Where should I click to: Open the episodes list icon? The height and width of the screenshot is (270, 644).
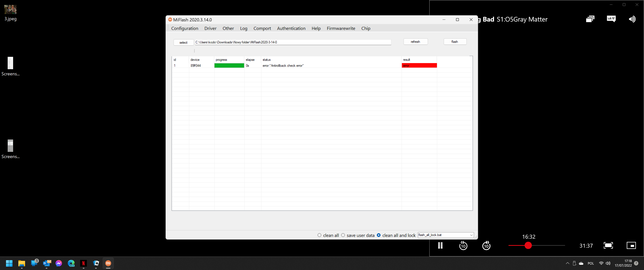(590, 19)
